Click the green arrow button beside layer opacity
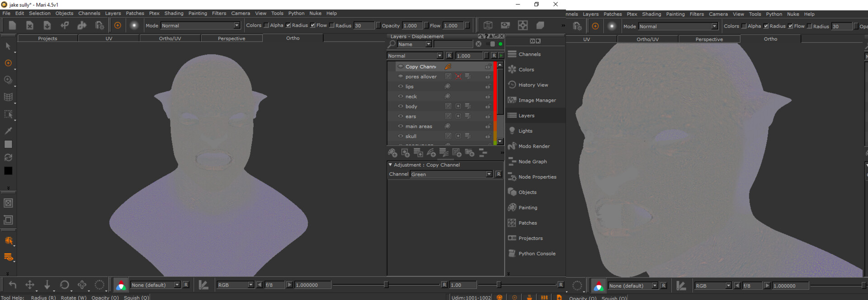The image size is (868, 300). click(x=501, y=56)
